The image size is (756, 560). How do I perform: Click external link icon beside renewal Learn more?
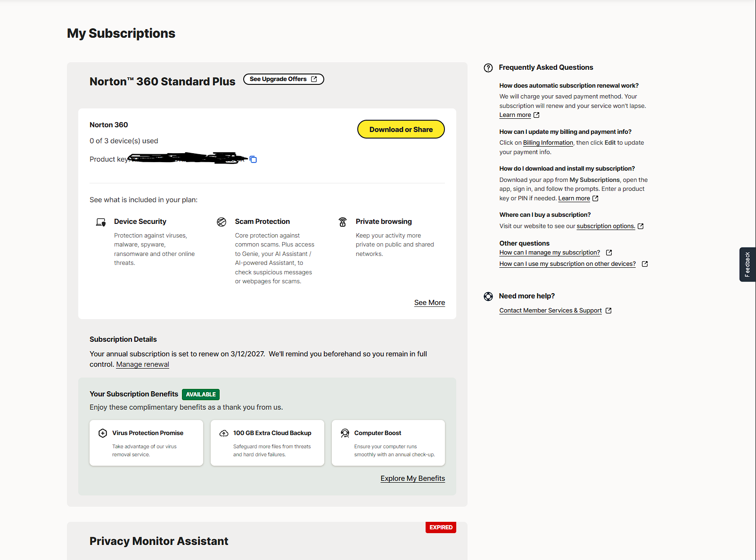[x=536, y=115]
